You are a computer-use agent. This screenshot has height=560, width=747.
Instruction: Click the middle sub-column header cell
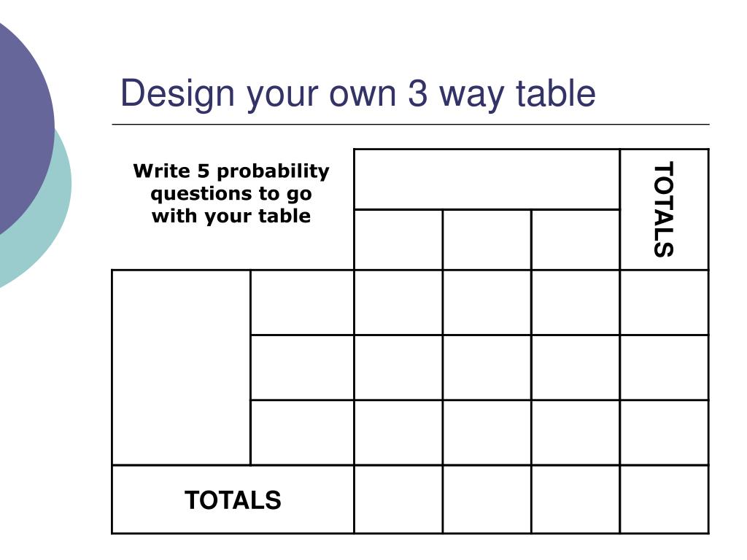(x=487, y=239)
